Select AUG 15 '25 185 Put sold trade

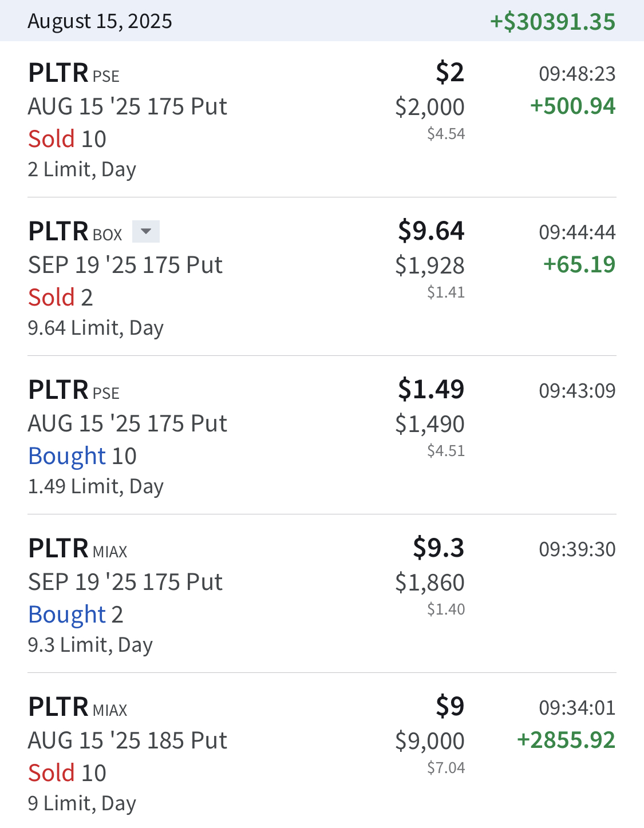pyautogui.click(x=322, y=751)
